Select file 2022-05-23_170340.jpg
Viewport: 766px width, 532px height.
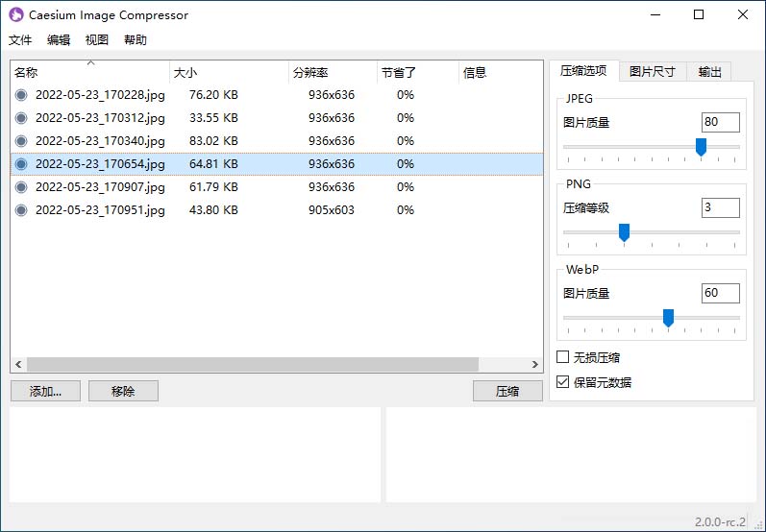(x=100, y=140)
